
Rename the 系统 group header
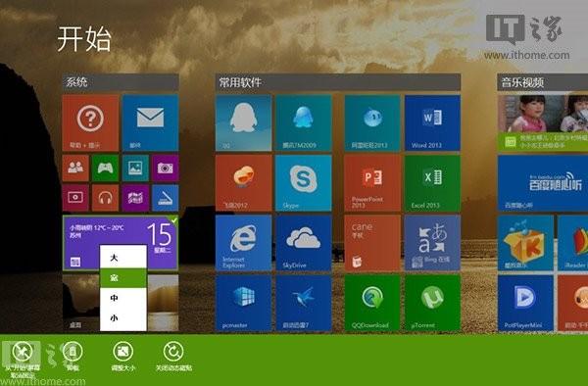(x=121, y=82)
